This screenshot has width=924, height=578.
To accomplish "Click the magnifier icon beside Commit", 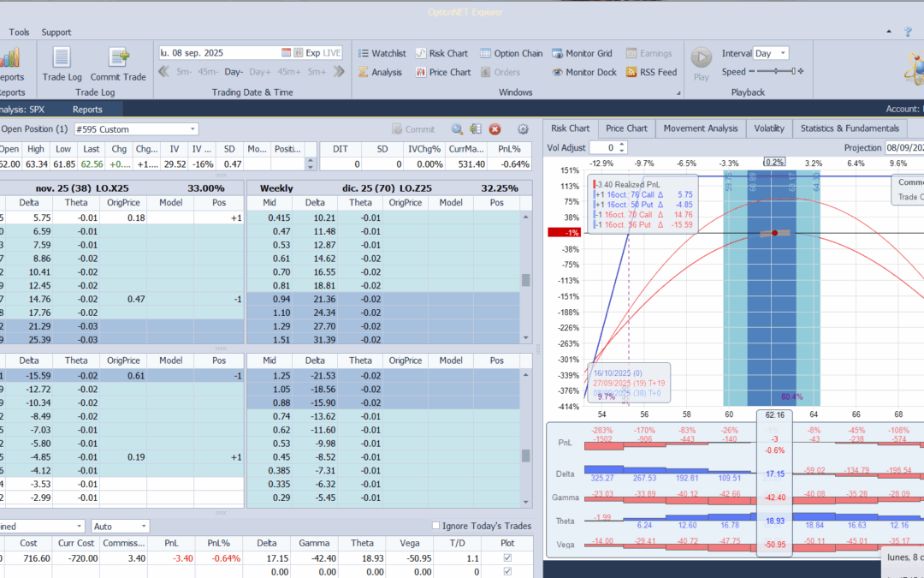I will tap(458, 129).
